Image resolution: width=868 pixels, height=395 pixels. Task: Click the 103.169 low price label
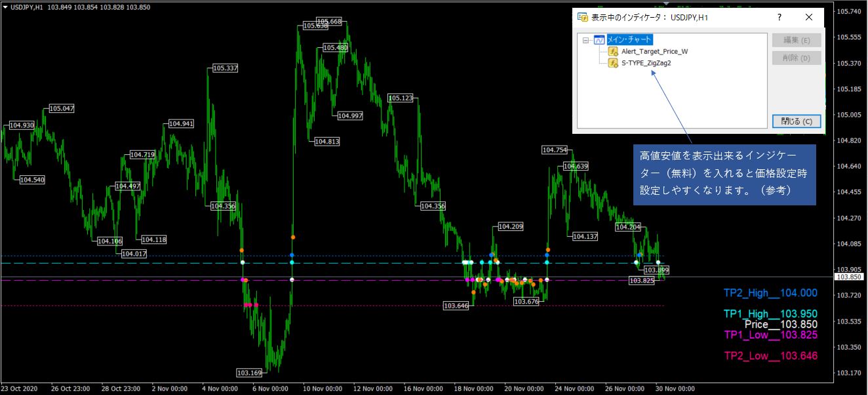(x=249, y=373)
